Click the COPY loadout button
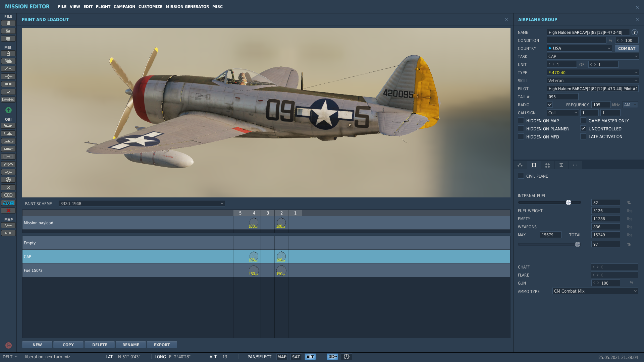This screenshot has height=362, width=644. coord(68,345)
